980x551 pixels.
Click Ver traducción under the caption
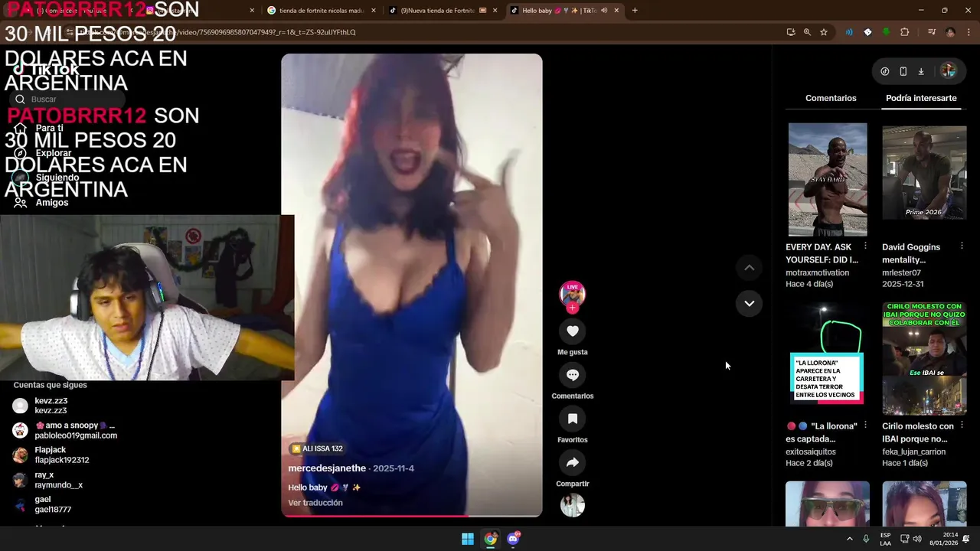point(315,503)
